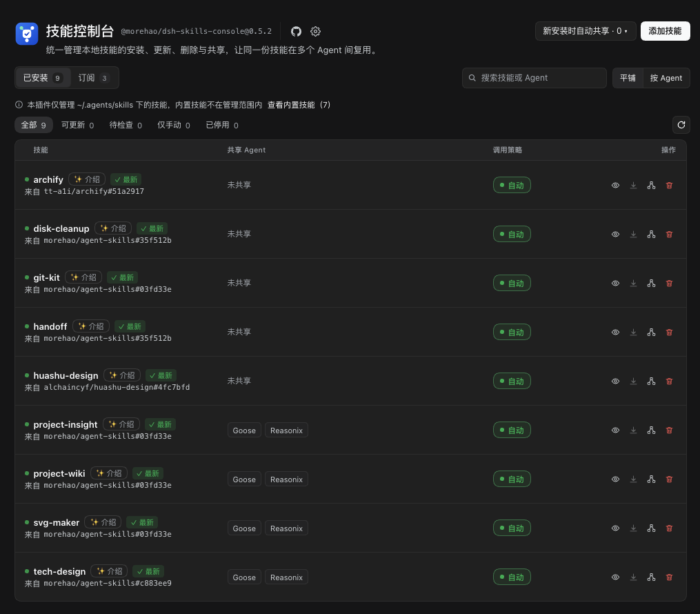Image resolution: width=700 pixels, height=614 pixels.
Task: Download update for archify
Action: tap(633, 185)
